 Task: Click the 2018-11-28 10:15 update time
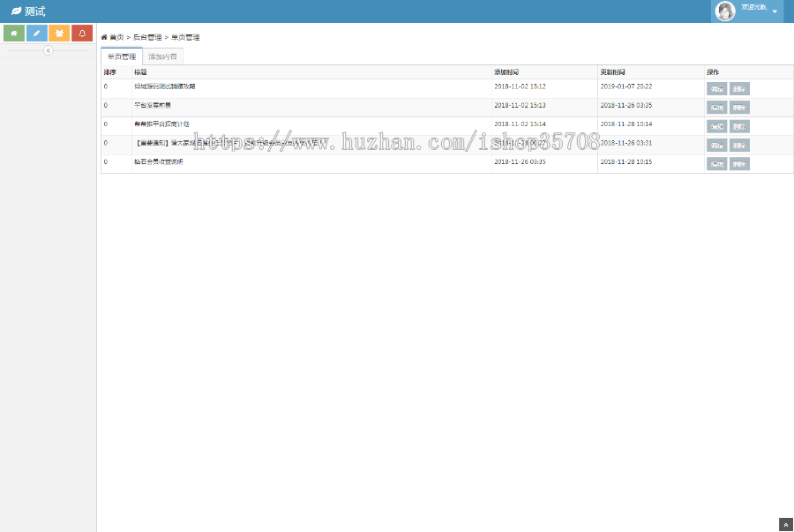(626, 162)
